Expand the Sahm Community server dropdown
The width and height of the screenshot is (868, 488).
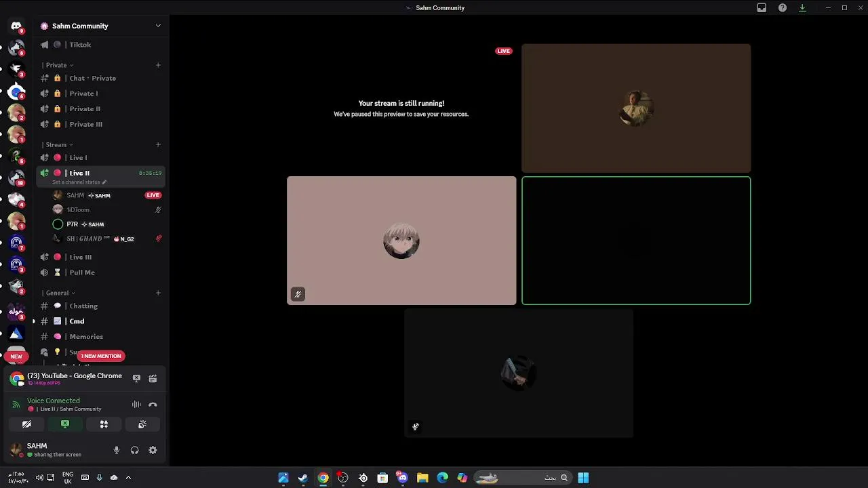(x=158, y=26)
